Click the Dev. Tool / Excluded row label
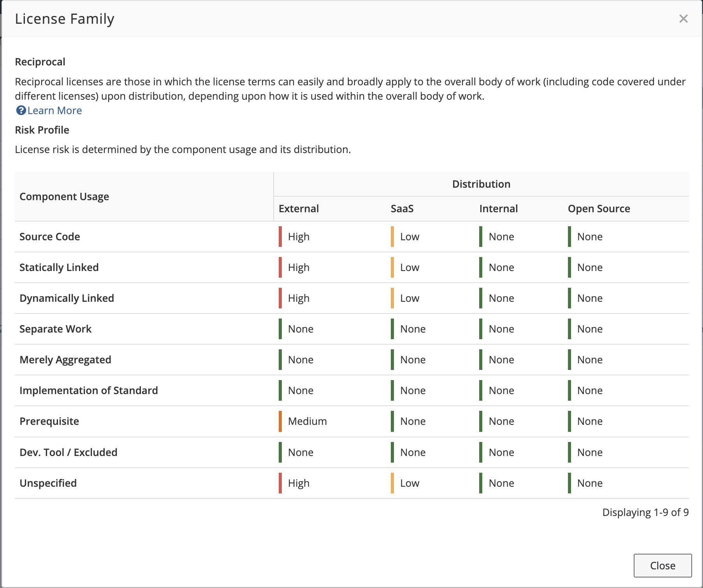 (x=68, y=452)
